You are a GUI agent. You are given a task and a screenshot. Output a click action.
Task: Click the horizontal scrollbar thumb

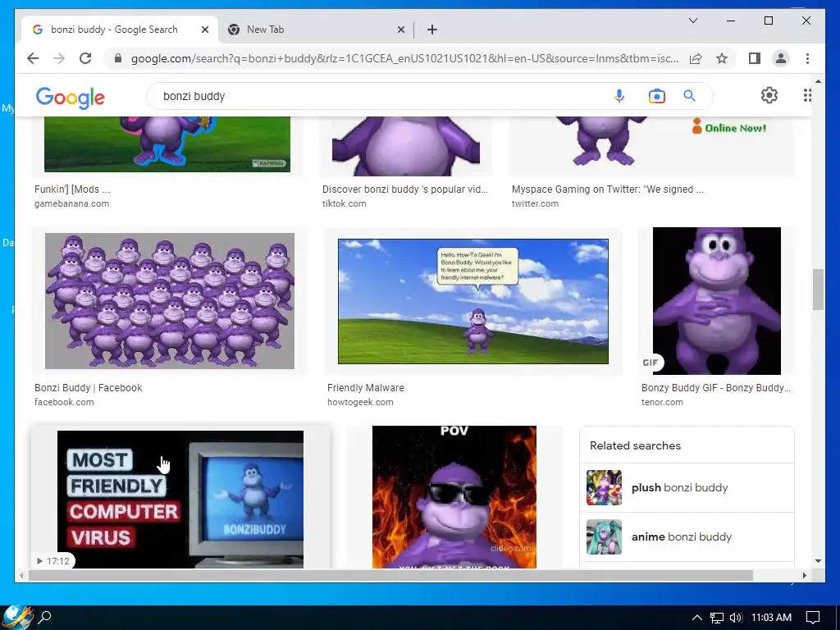click(391, 575)
